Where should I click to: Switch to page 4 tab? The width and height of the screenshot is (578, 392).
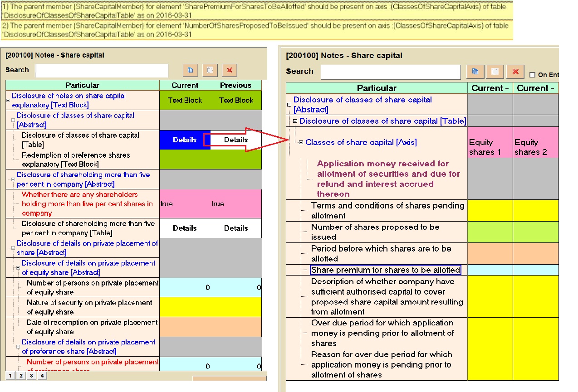click(x=42, y=376)
